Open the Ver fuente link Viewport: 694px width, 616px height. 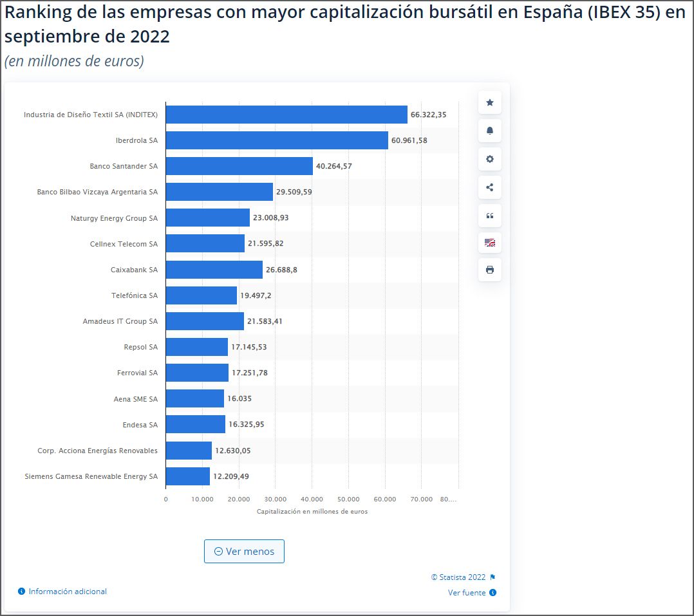pyautogui.click(x=468, y=593)
